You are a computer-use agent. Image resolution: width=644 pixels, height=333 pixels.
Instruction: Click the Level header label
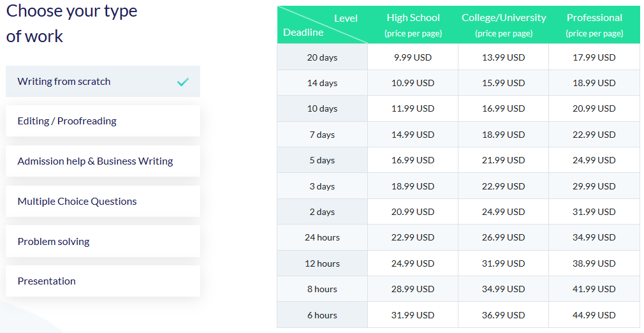(x=346, y=18)
